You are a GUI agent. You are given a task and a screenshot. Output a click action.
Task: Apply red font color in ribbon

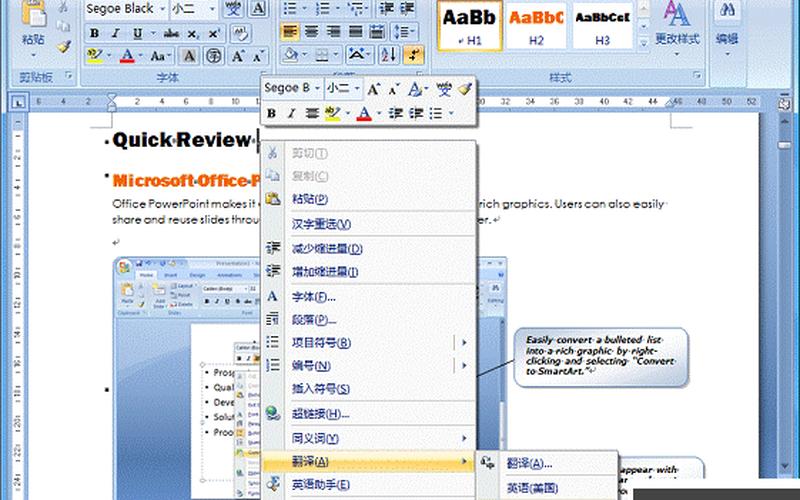(x=128, y=56)
